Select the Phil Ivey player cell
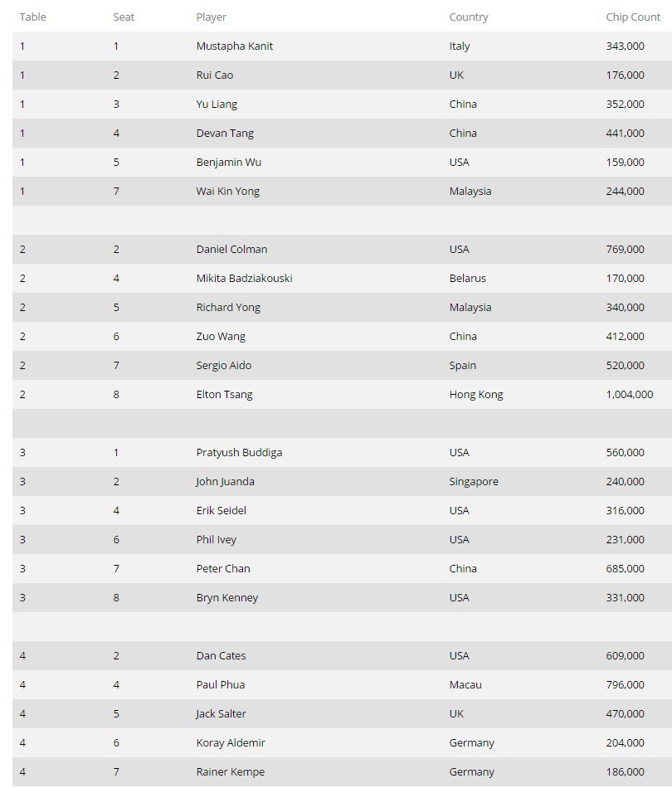This screenshot has width=672, height=788. pos(216,539)
